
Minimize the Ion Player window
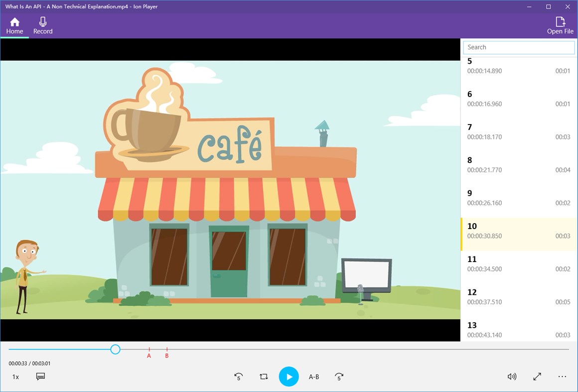[x=529, y=6]
